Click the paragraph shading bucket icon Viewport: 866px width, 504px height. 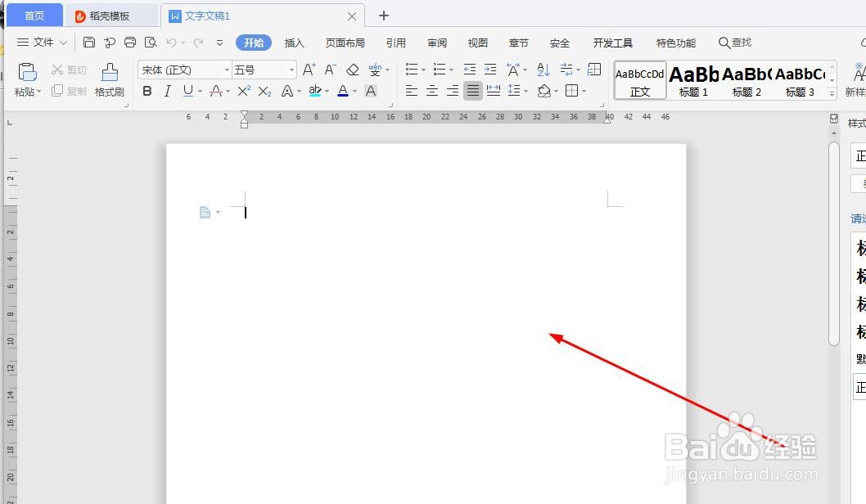coord(544,91)
